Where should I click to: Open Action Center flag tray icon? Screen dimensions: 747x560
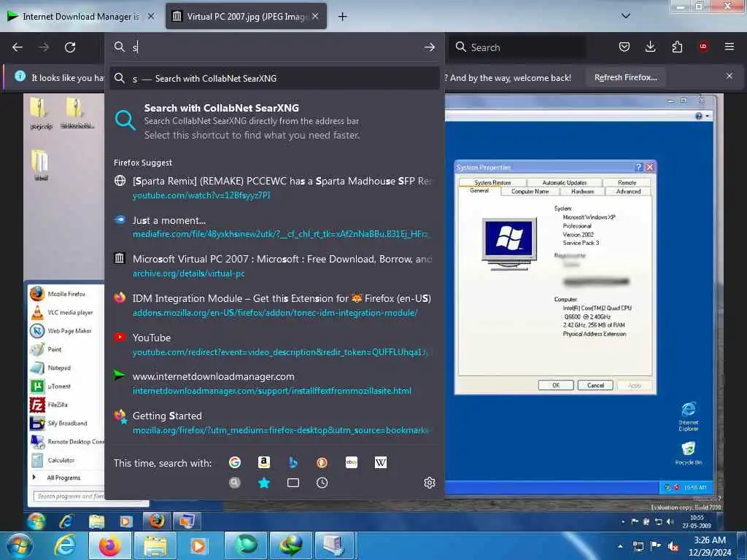coord(656,546)
